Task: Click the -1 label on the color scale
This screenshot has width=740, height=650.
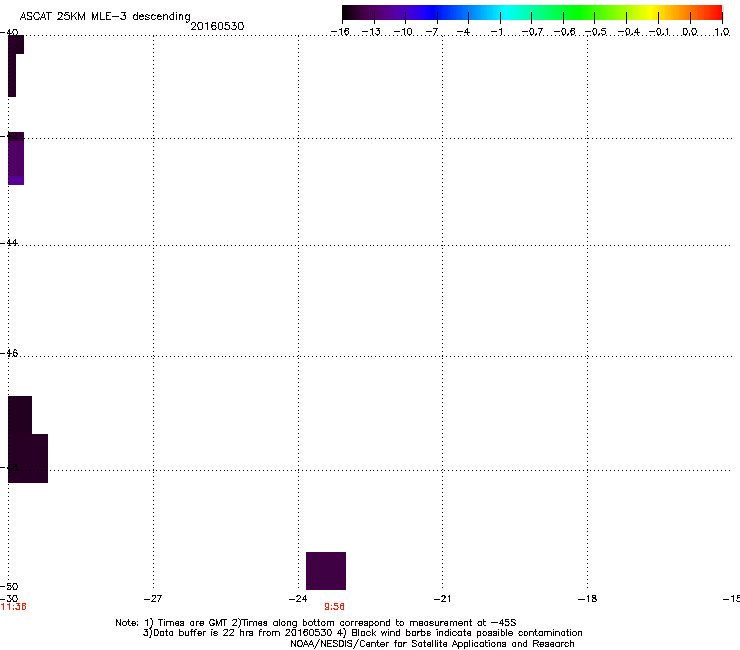Action: [x=496, y=32]
